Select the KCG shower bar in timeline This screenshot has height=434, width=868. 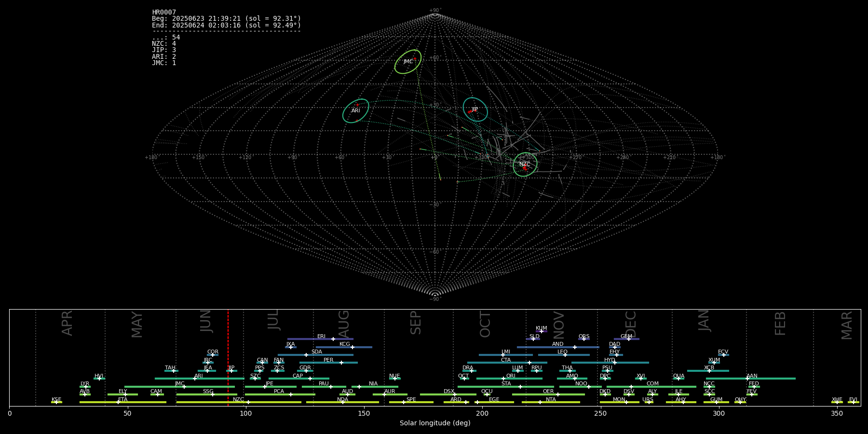pyautogui.click(x=344, y=347)
